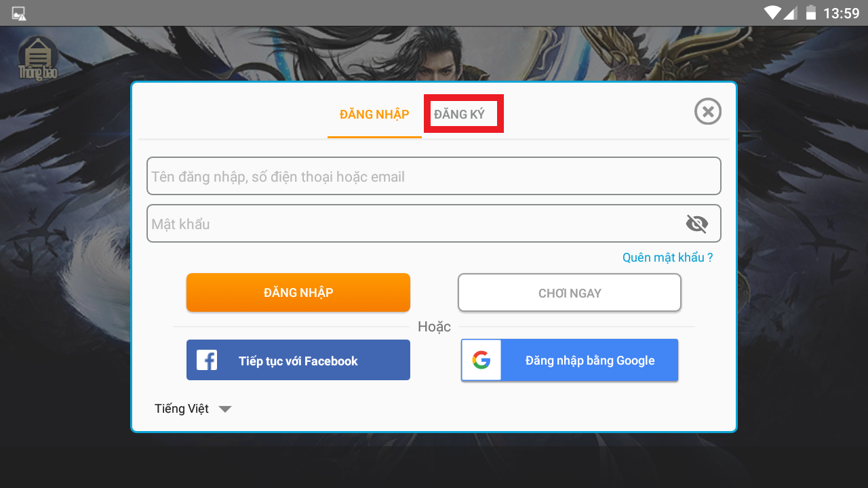The height and width of the screenshot is (488, 868).
Task: Select the Tiếng Việt language label
Action: pos(182,409)
